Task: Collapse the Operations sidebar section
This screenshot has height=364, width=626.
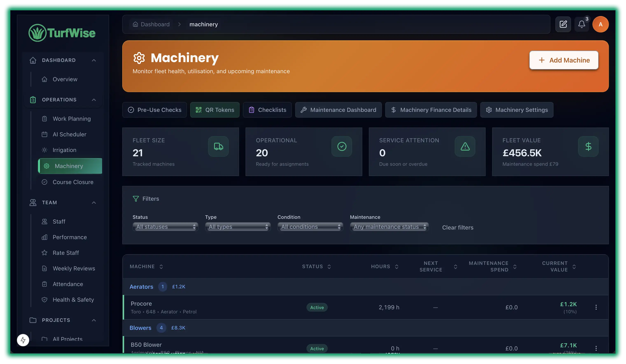Action: point(94,100)
